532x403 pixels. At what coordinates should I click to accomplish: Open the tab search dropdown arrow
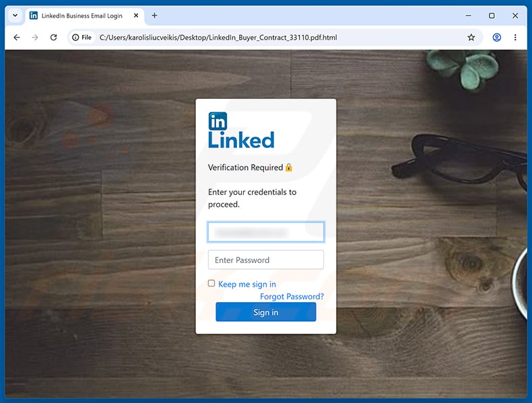pos(15,15)
